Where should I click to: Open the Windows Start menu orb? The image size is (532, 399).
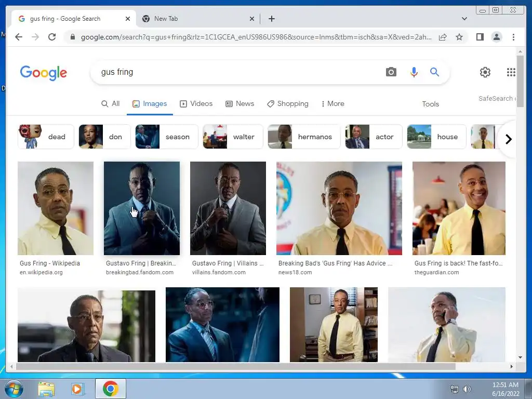[14, 389]
